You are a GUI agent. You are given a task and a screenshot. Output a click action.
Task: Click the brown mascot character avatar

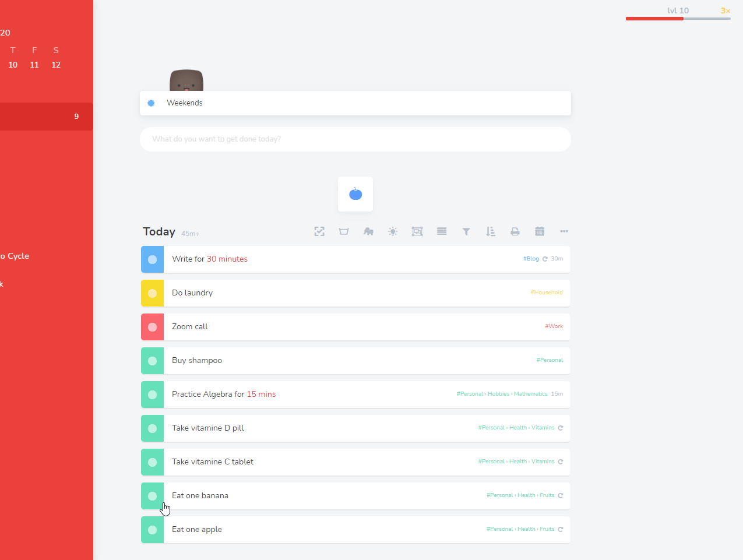[186, 80]
